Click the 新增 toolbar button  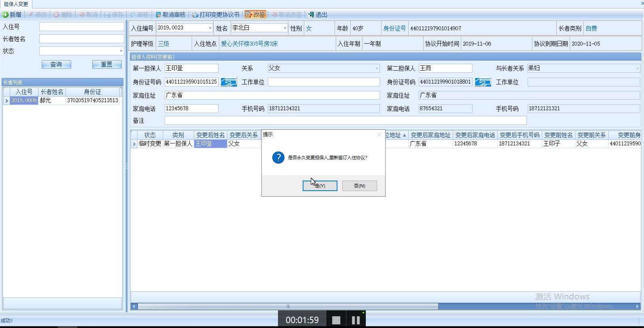(x=12, y=15)
